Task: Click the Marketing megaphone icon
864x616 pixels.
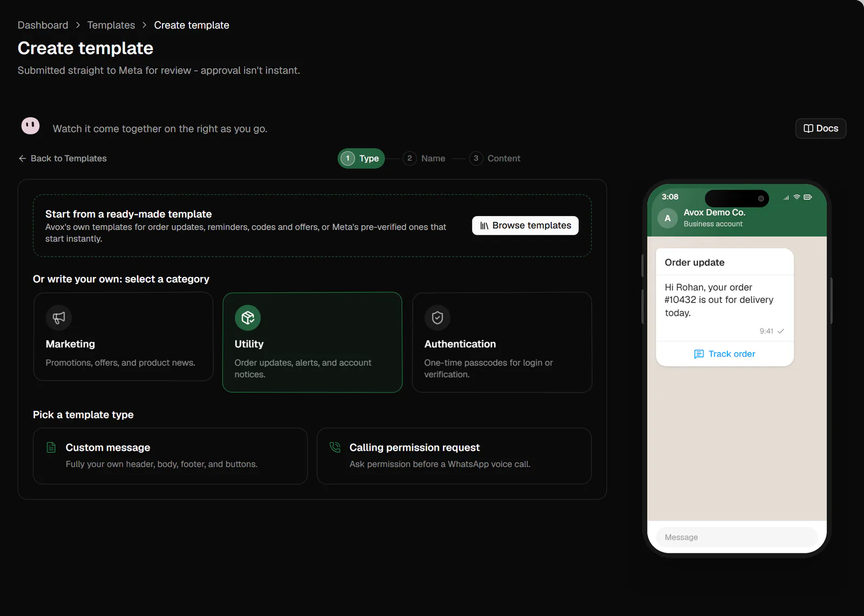Action: click(x=59, y=317)
